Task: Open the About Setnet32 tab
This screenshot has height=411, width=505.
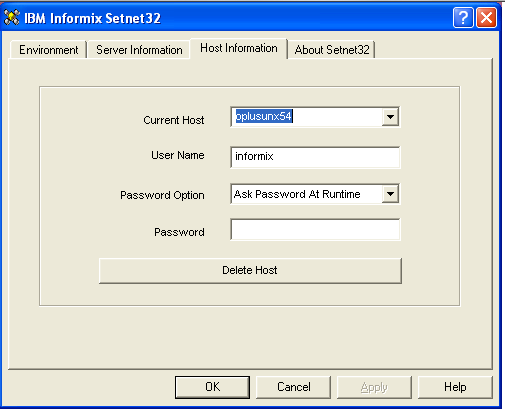Action: (332, 50)
